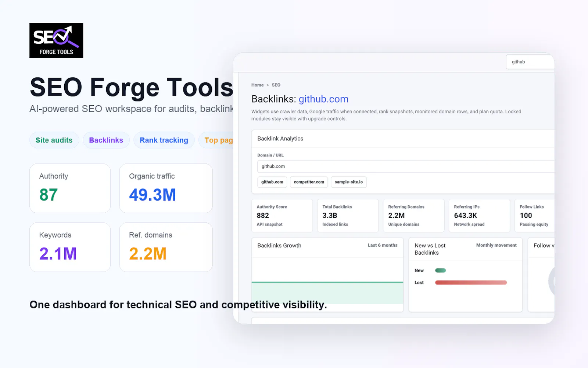Viewport: 588px width, 368px height.
Task: Click the 'Passing equity' caption
Action: 534,224
